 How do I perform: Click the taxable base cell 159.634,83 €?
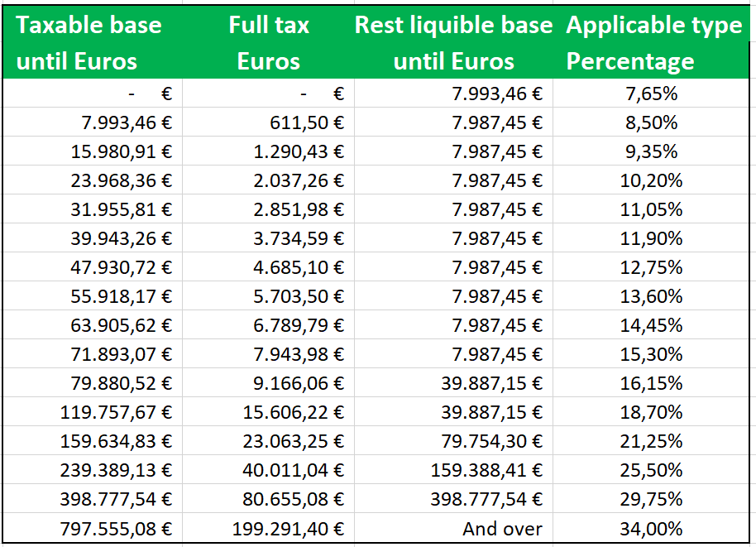93,441
